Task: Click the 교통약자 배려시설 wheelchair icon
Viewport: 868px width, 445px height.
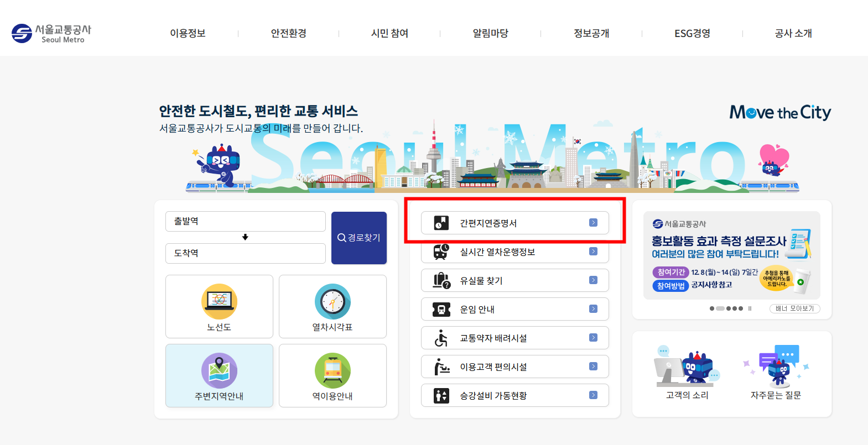Action: tap(441, 338)
